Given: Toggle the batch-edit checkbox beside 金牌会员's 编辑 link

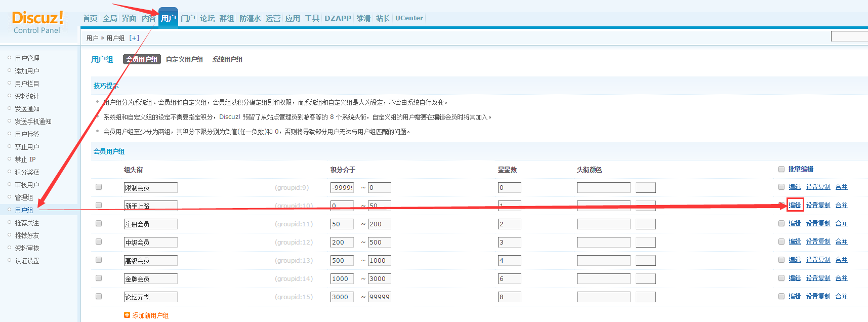Looking at the screenshot, I should point(781,278).
